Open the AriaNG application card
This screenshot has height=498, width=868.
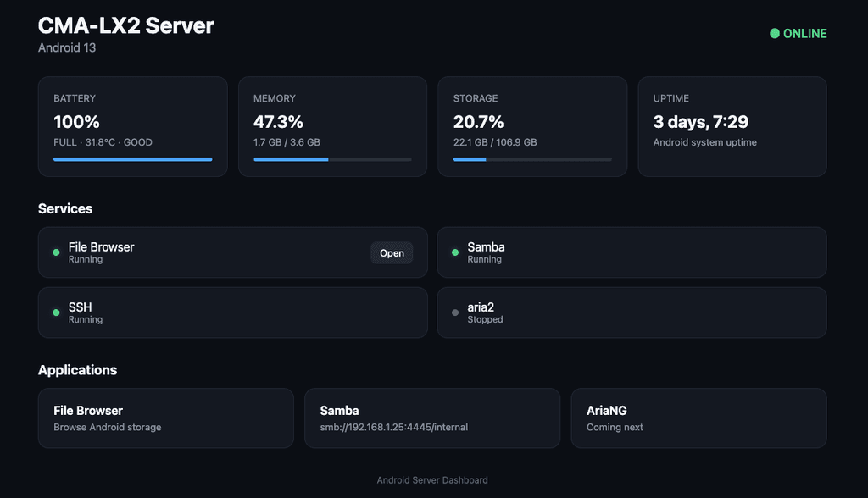tap(698, 418)
